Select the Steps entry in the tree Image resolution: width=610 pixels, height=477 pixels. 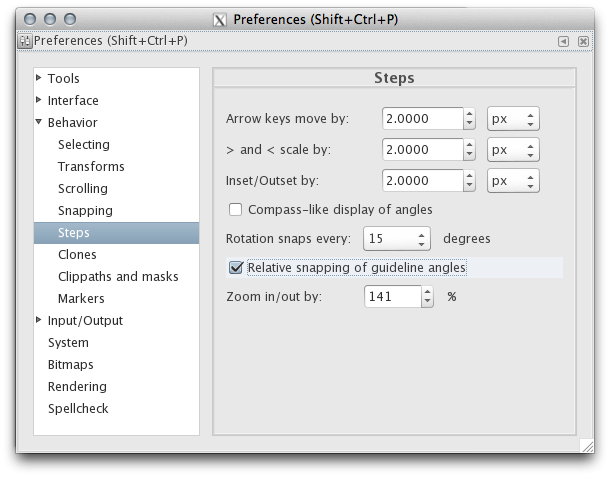pyautogui.click(x=116, y=233)
